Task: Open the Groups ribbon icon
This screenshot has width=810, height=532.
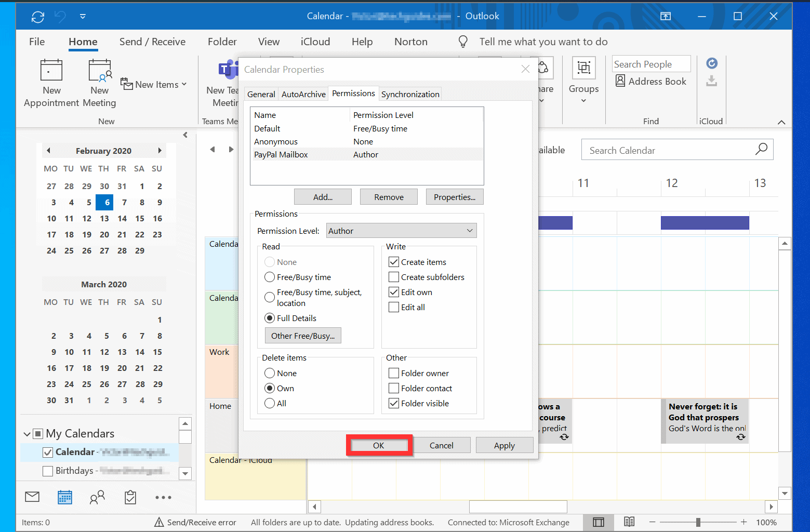Action: [583, 68]
